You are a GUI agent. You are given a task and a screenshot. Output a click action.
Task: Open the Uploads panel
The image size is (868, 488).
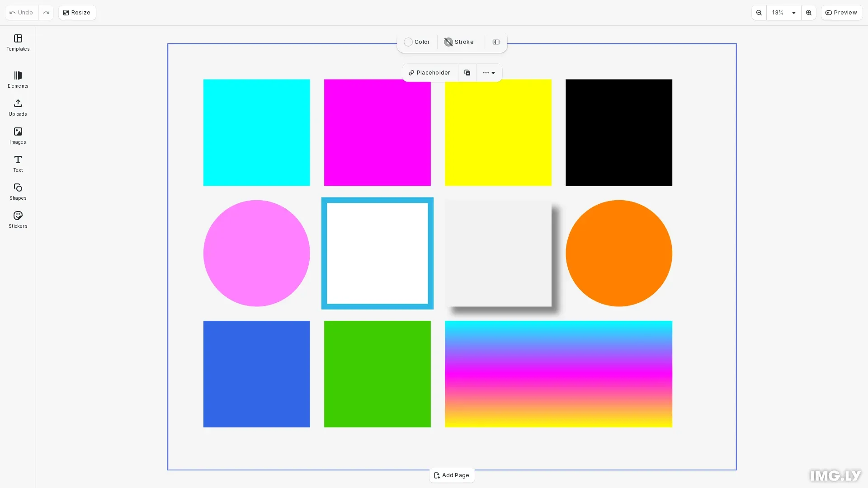pyautogui.click(x=17, y=108)
